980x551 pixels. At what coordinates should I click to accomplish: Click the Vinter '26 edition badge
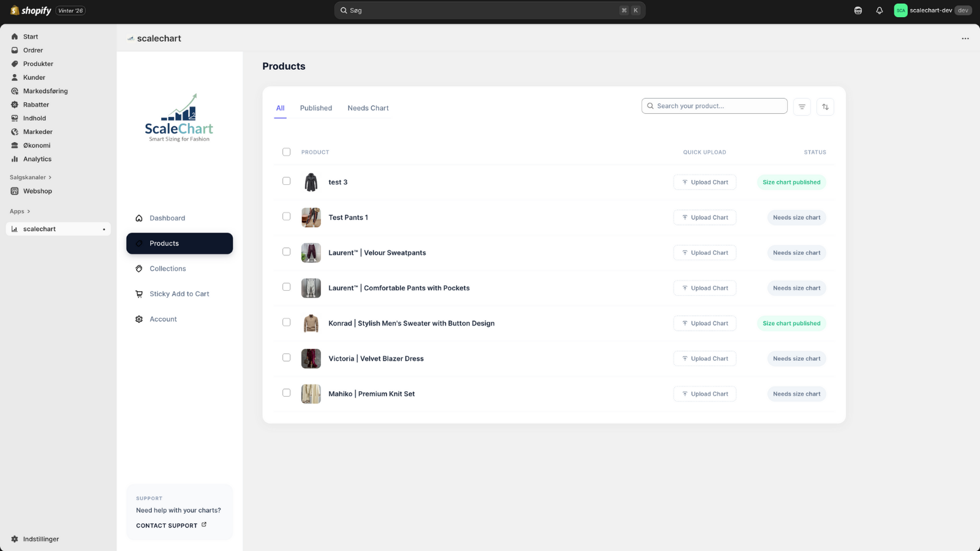point(70,10)
